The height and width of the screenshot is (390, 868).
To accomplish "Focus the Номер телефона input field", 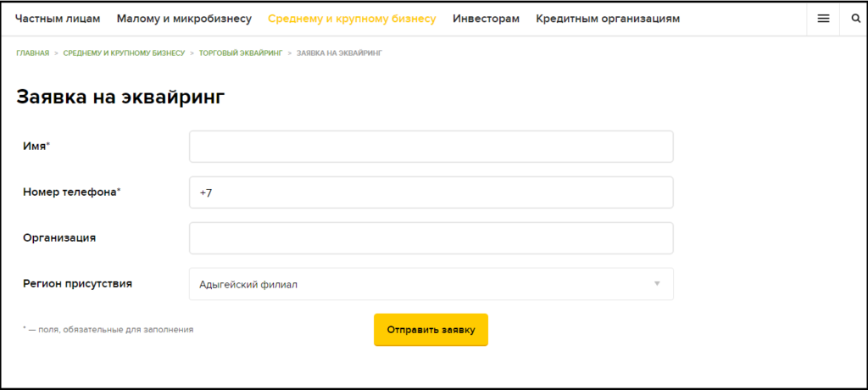I will click(431, 192).
